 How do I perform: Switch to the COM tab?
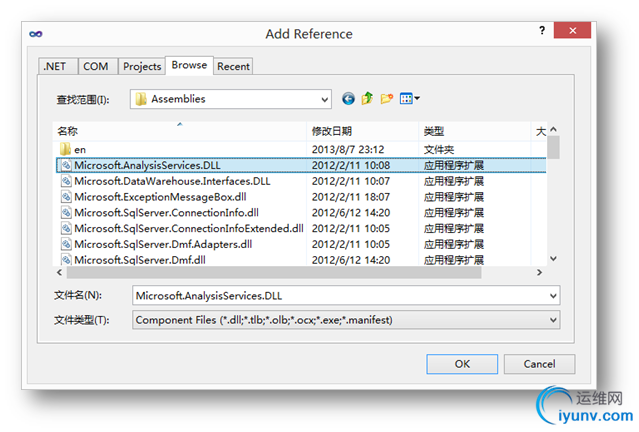[96, 66]
